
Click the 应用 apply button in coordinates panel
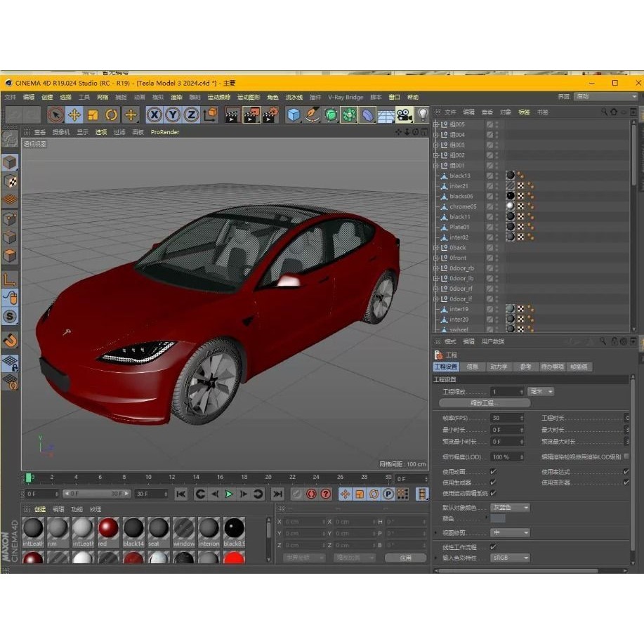[405, 558]
